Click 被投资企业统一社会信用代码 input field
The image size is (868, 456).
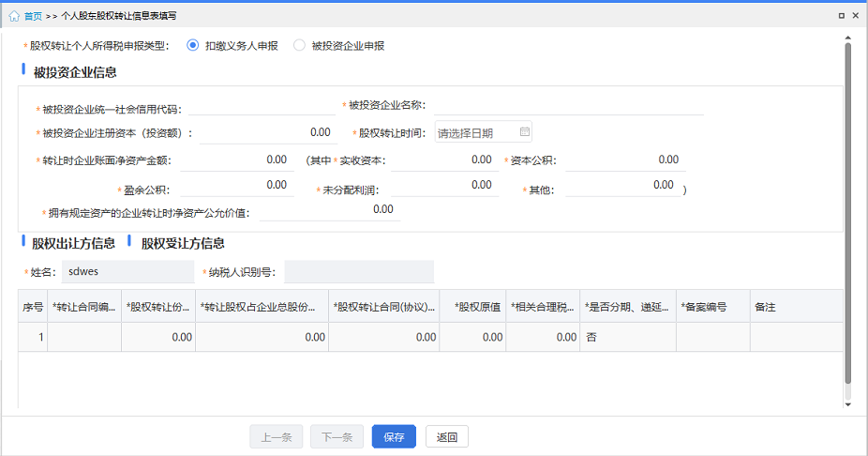pyautogui.click(x=262, y=106)
